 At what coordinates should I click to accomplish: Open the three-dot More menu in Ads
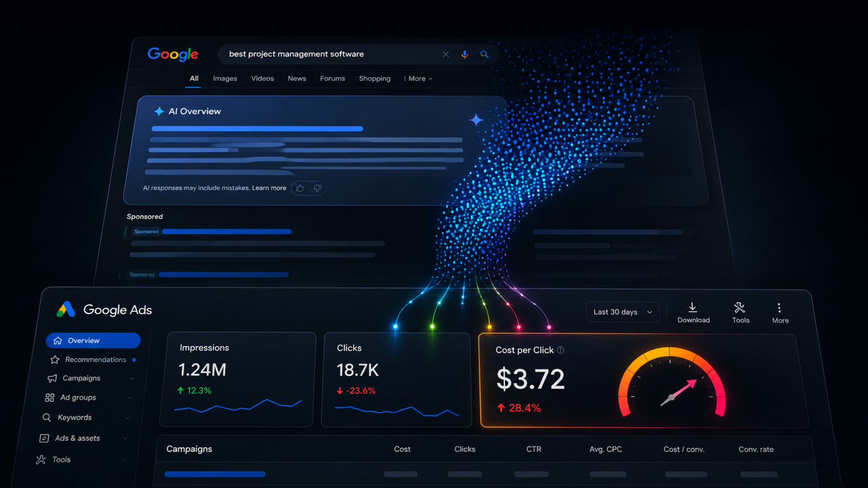pyautogui.click(x=779, y=307)
